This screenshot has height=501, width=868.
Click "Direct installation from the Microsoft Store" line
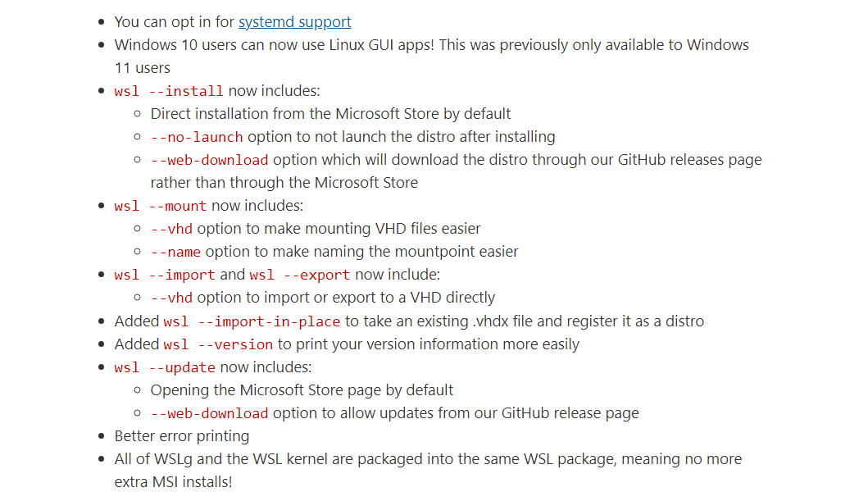coord(330,114)
